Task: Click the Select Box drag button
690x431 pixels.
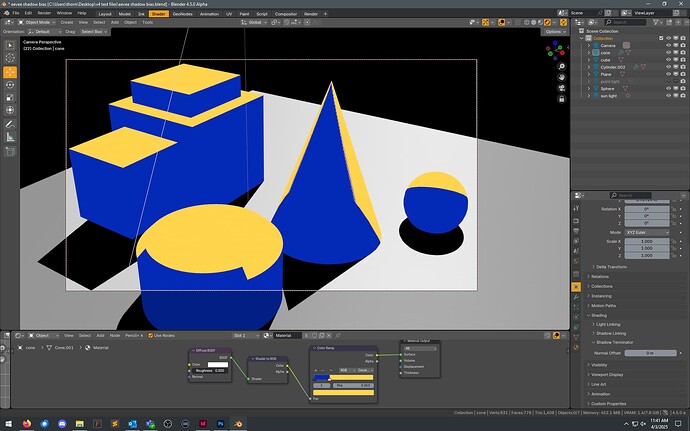Action: tap(93, 32)
